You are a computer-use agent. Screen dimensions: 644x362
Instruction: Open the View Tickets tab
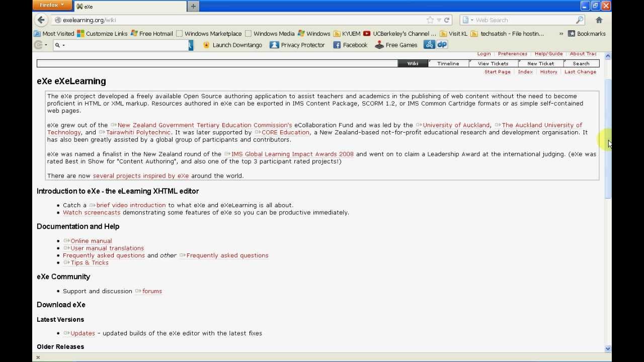(x=493, y=63)
